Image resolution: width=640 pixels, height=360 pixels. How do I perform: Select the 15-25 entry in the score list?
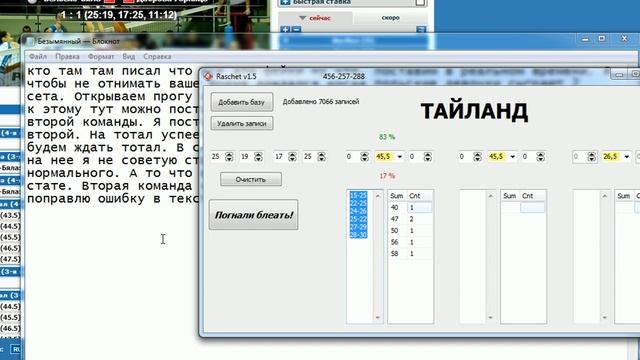[x=358, y=195]
